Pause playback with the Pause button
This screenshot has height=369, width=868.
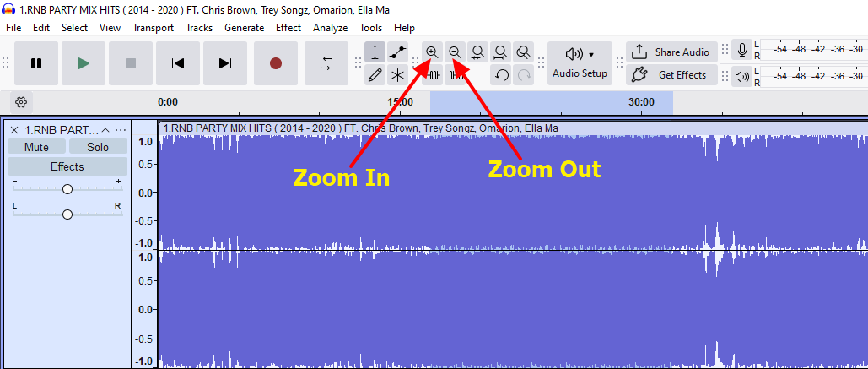click(x=36, y=63)
